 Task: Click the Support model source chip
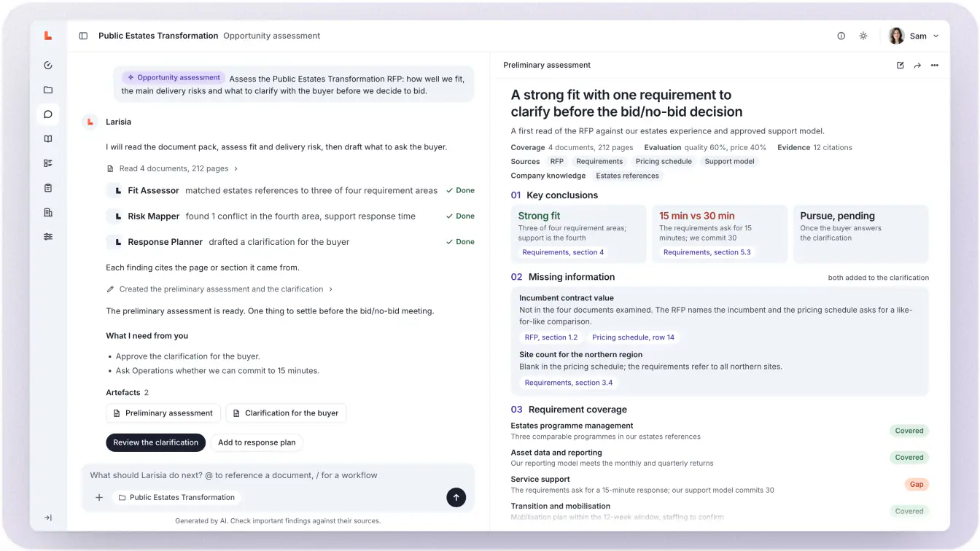click(x=729, y=162)
